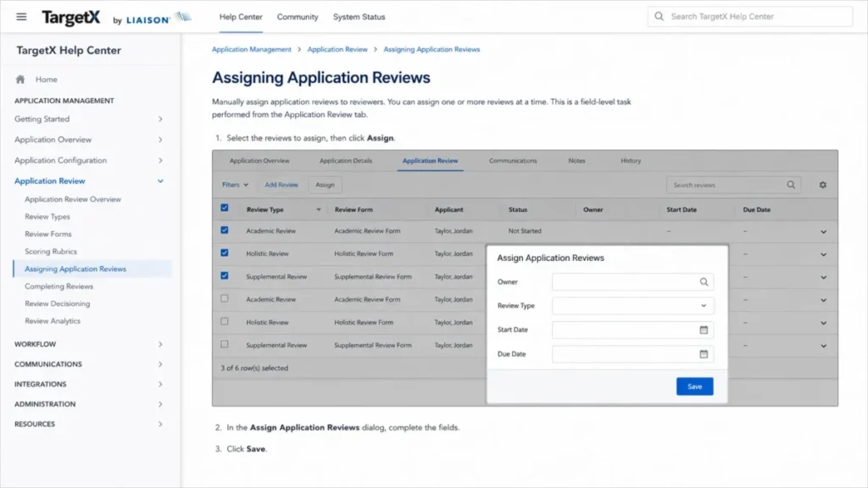Check the second Academic Review row

click(x=224, y=298)
